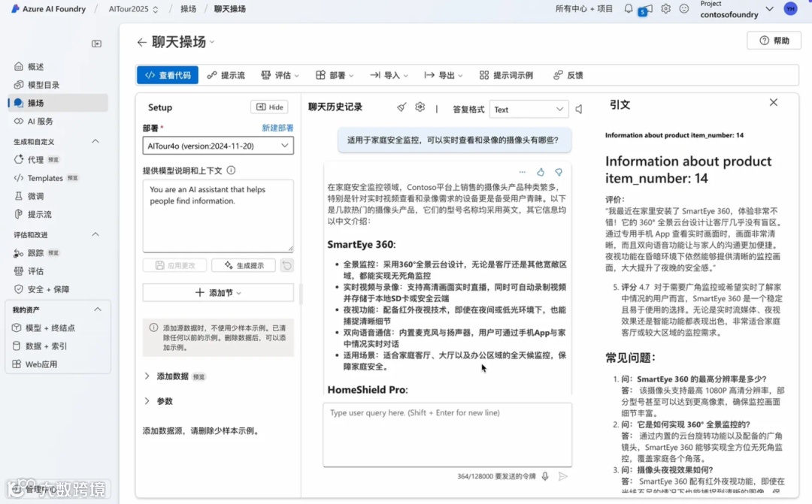Close the 引文 citation panel
This screenshot has height=504, width=812.
773,102
